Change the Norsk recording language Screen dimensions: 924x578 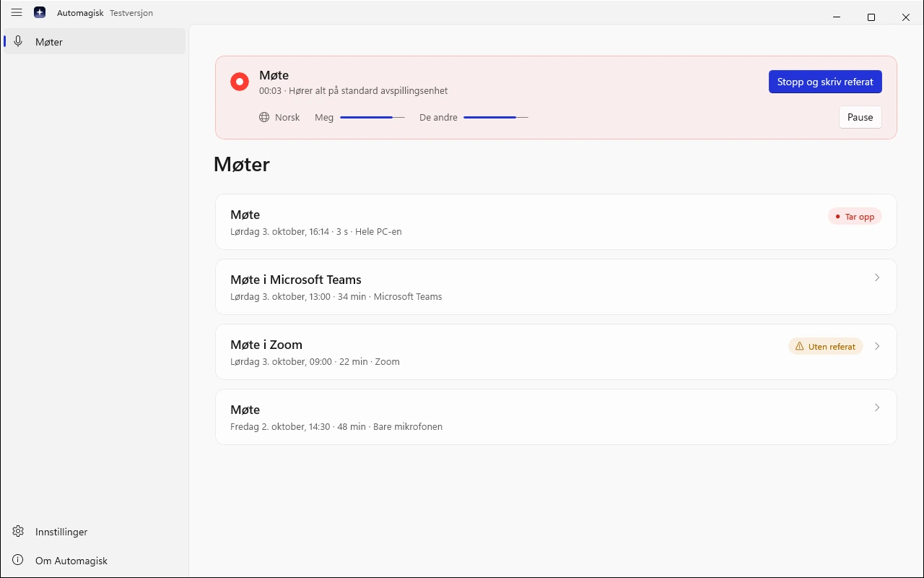coord(279,117)
